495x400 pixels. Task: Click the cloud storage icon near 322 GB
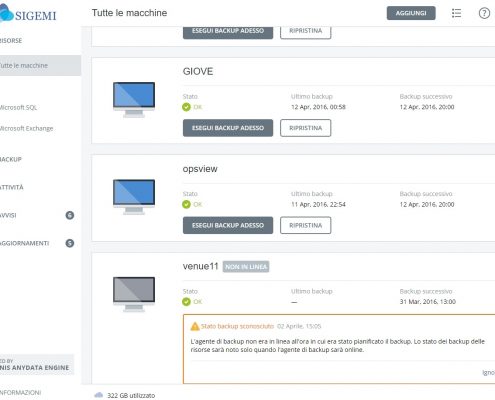[99, 395]
